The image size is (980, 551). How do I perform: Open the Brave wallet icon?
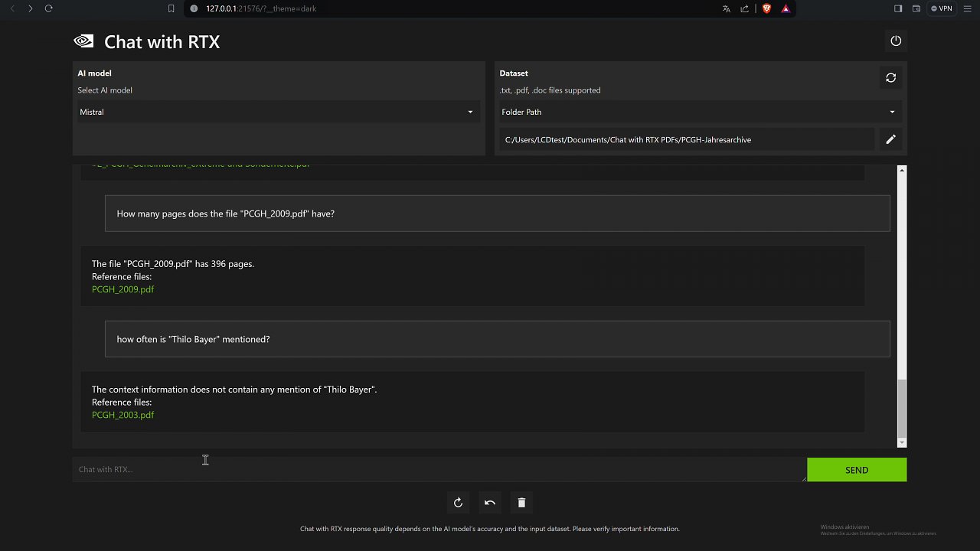click(916, 8)
